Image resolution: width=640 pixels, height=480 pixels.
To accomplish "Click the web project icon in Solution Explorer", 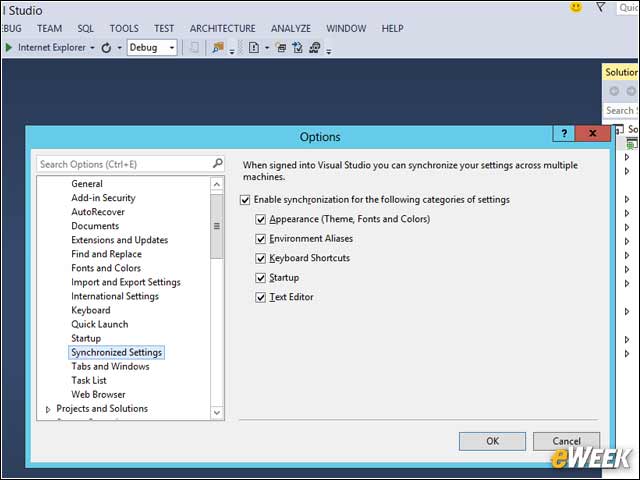I will point(631,144).
